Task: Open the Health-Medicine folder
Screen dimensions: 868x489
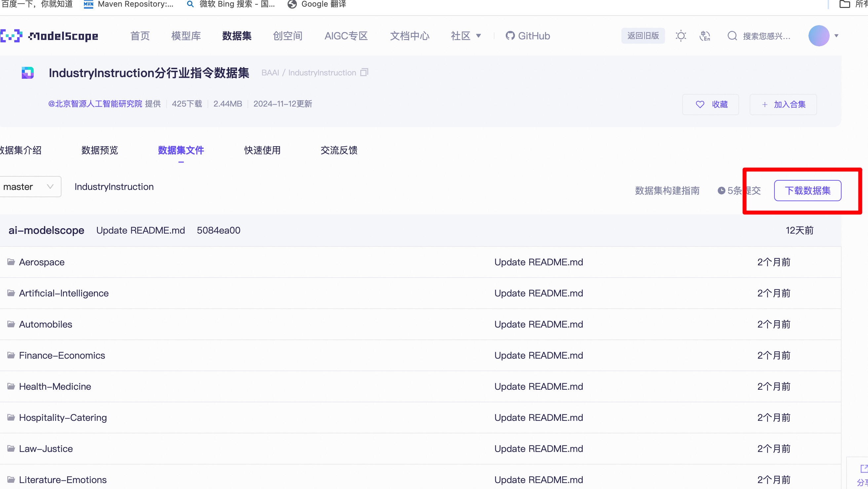Action: (x=55, y=386)
